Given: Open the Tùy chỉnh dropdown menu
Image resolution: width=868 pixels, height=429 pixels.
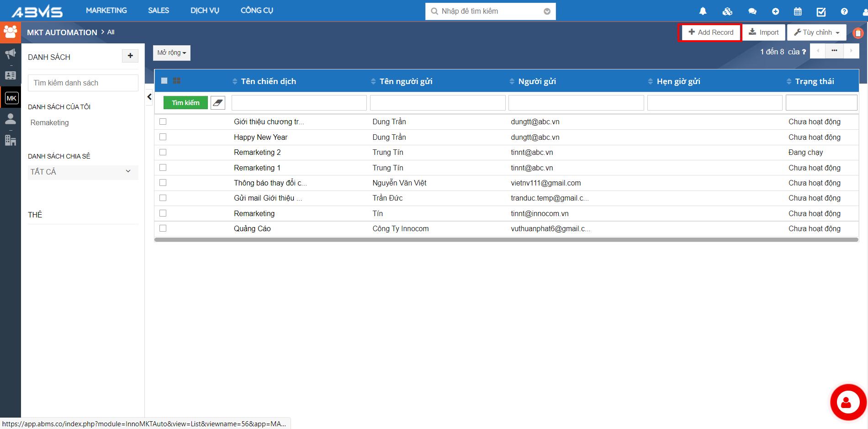Looking at the screenshot, I should 816,32.
